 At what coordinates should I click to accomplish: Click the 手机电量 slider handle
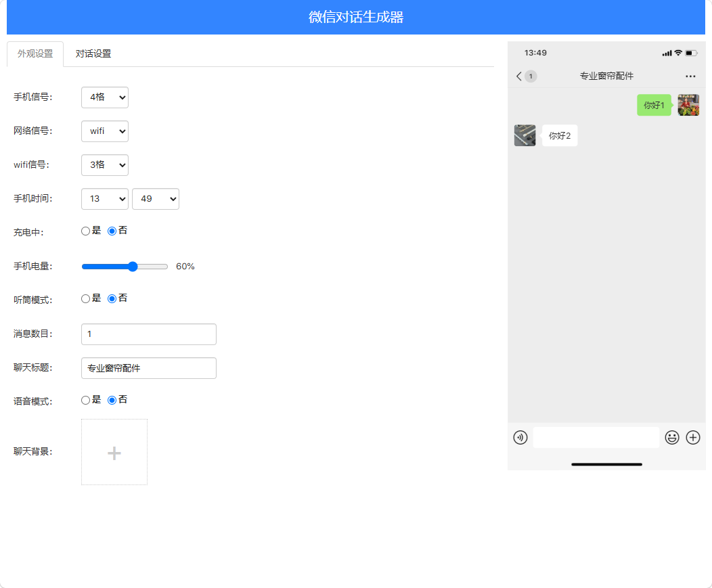point(133,267)
